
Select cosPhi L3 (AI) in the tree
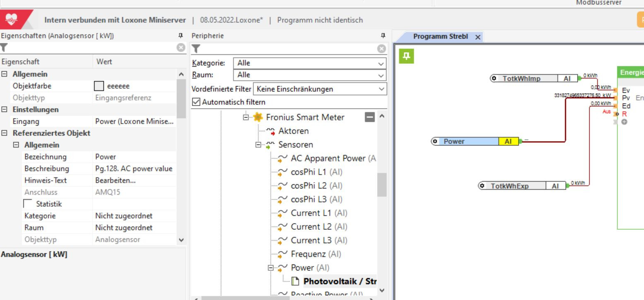click(316, 199)
